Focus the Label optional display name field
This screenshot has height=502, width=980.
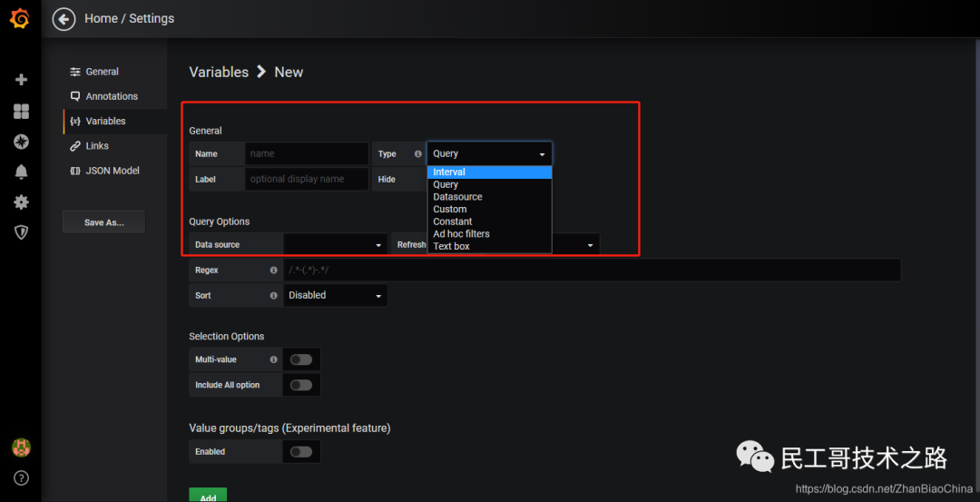[x=307, y=179]
